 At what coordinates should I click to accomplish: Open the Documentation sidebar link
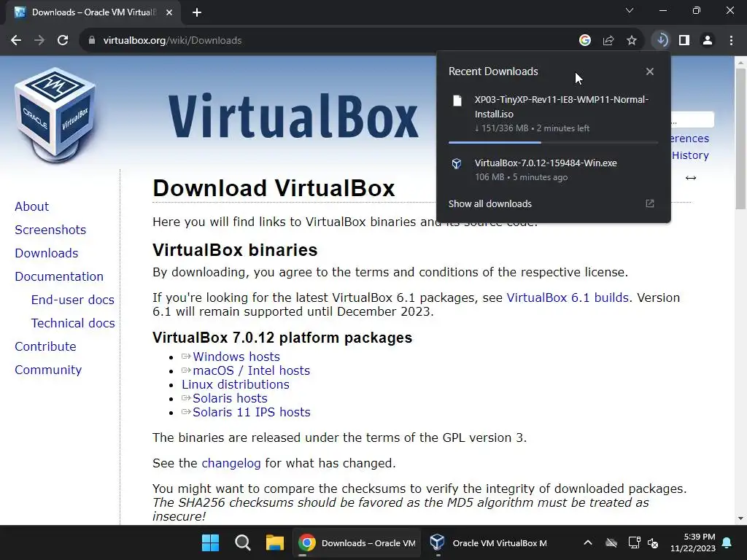click(x=59, y=276)
